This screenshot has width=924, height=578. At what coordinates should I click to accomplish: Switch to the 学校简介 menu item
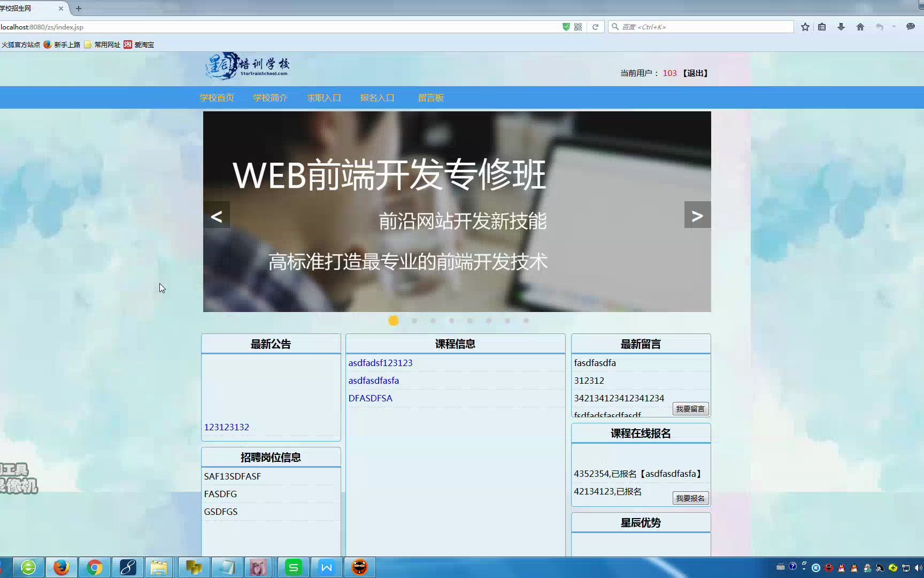[270, 97]
